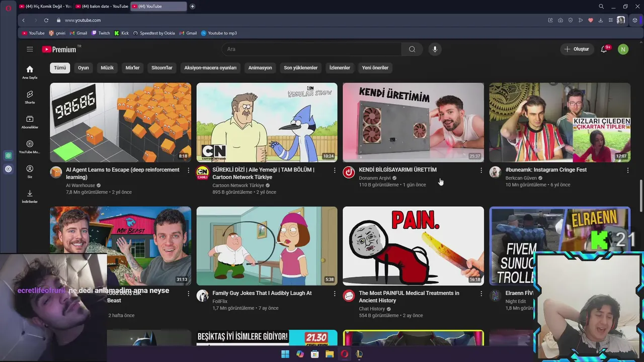The height and width of the screenshot is (362, 644).
Task: Open options for KENDİ BİLGİSAYARIMI ÜRETTİM
Action: pyautogui.click(x=481, y=170)
